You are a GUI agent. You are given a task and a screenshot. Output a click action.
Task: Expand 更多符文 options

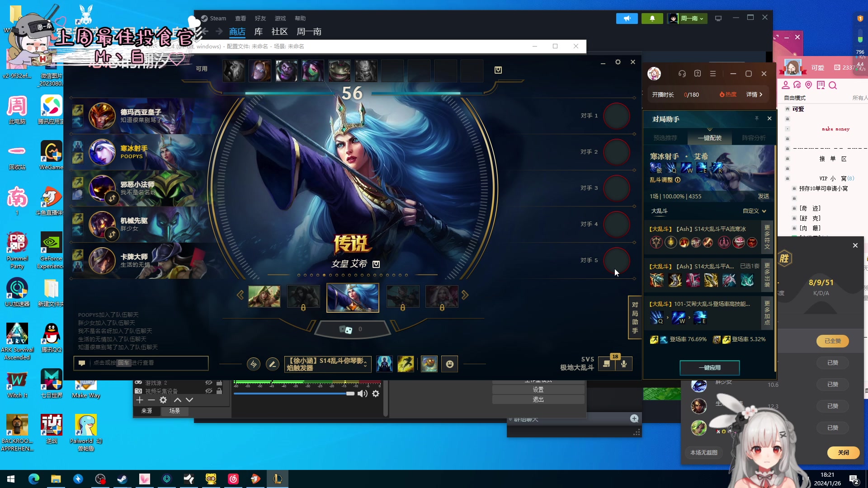[x=767, y=237]
